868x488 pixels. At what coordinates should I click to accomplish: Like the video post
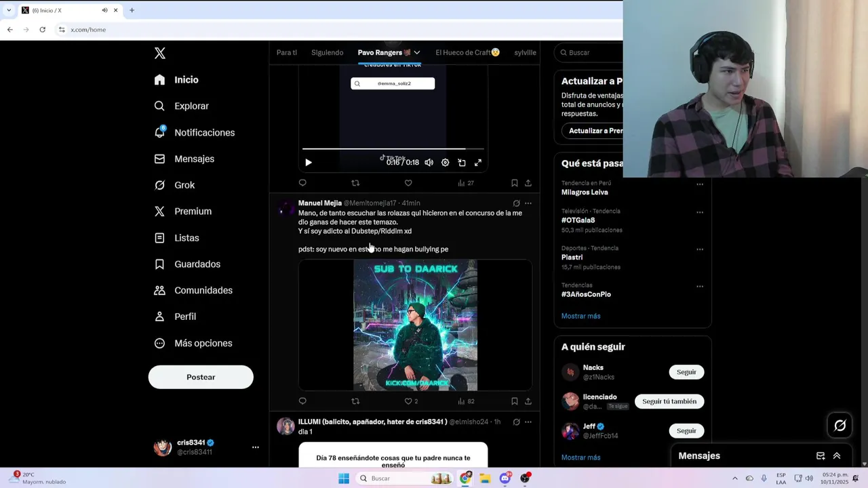[408, 183]
